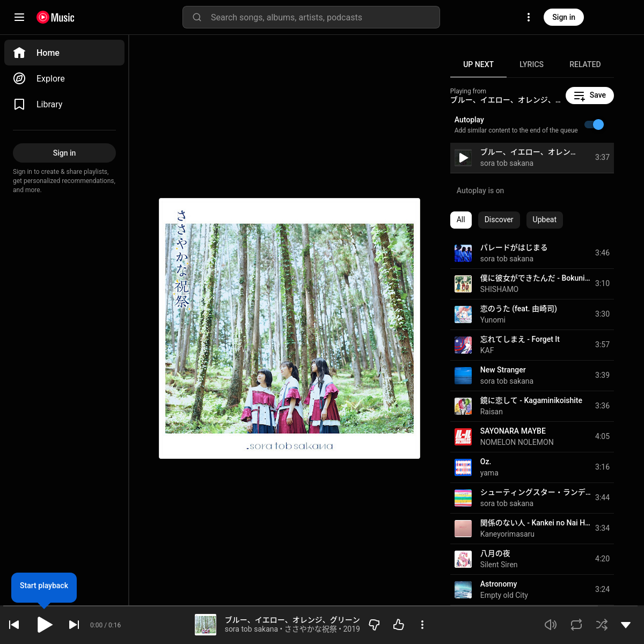This screenshot has height=644, width=644.
Task: Skip to the next track
Action: click(x=74, y=625)
